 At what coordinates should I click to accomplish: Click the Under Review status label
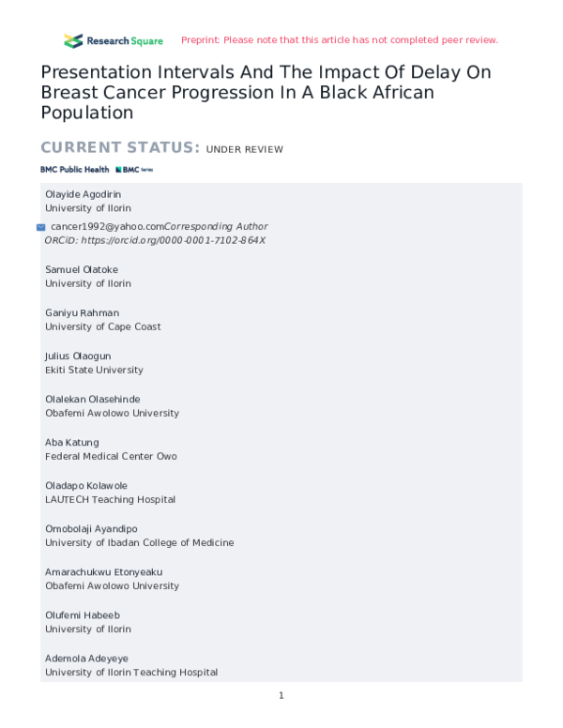click(x=244, y=149)
